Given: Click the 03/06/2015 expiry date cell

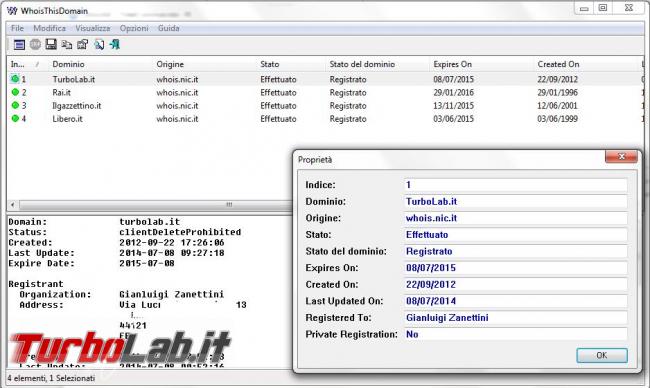Looking at the screenshot, I should [x=454, y=119].
